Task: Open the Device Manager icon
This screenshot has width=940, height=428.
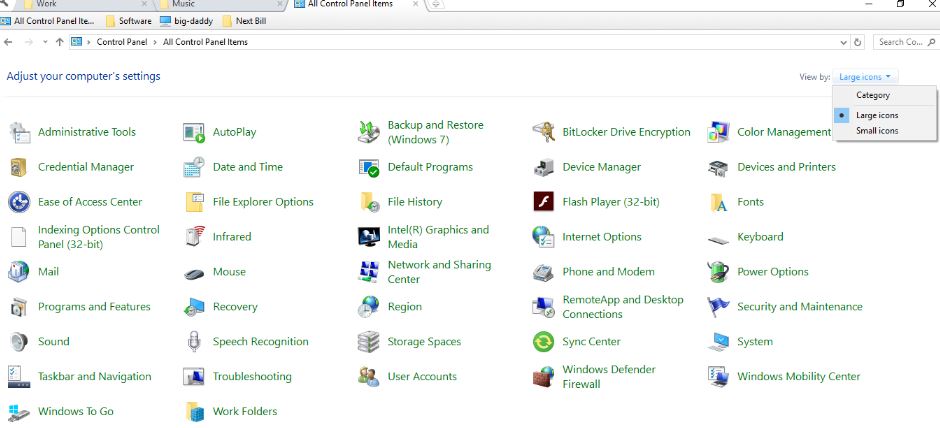Action: point(543,167)
